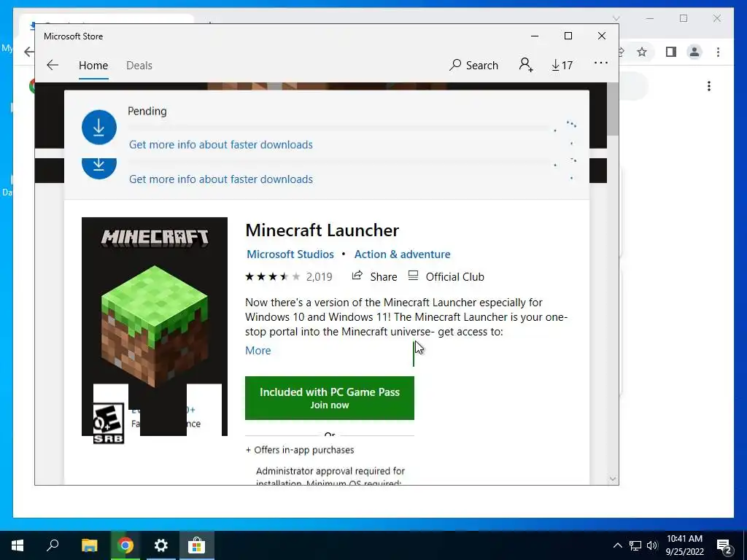Click the star rating with 2,019 reviews
Screen dimensions: 747x560
(289, 276)
